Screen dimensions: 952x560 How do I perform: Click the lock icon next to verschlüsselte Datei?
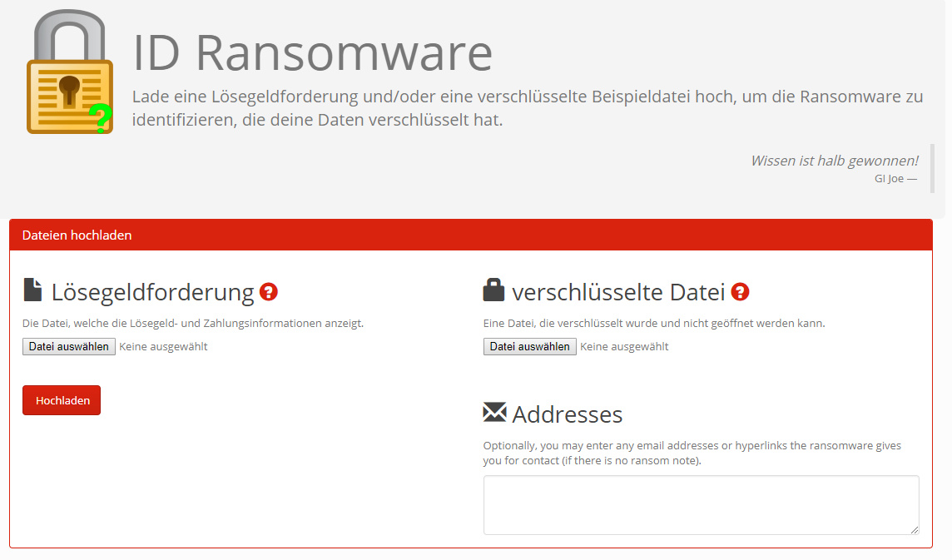click(x=493, y=290)
